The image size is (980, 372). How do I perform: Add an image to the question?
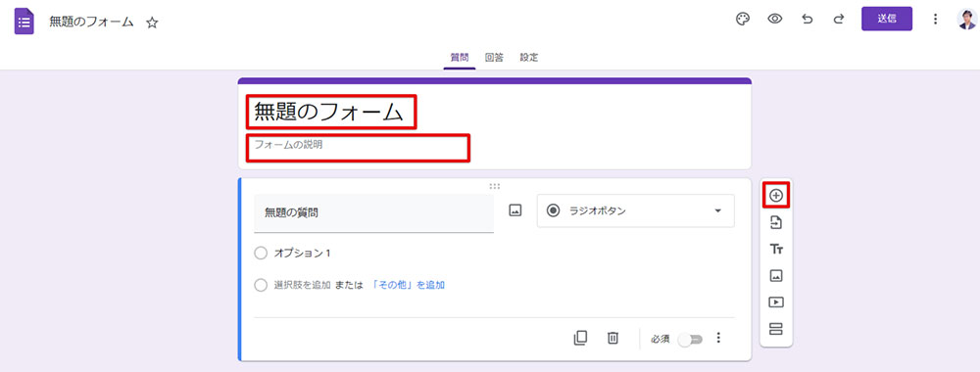(515, 211)
